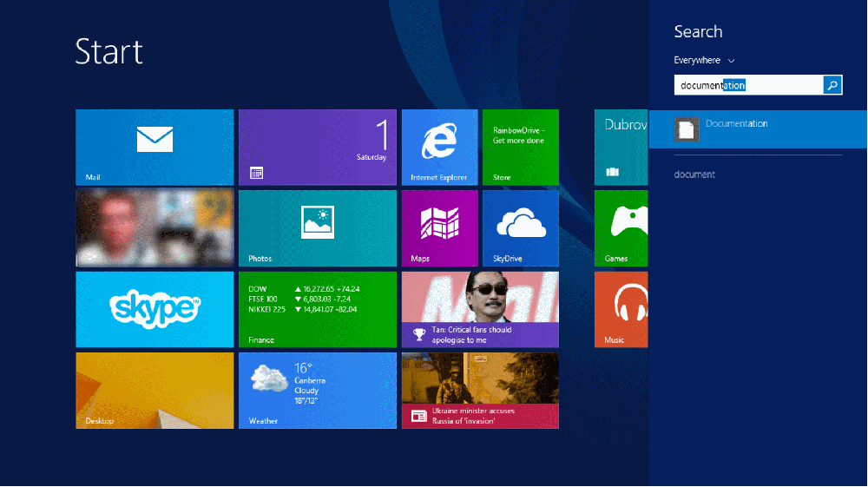This screenshot has width=868, height=487.
Task: Click the calendar grid icon on Calendar tile
Action: click(x=256, y=173)
